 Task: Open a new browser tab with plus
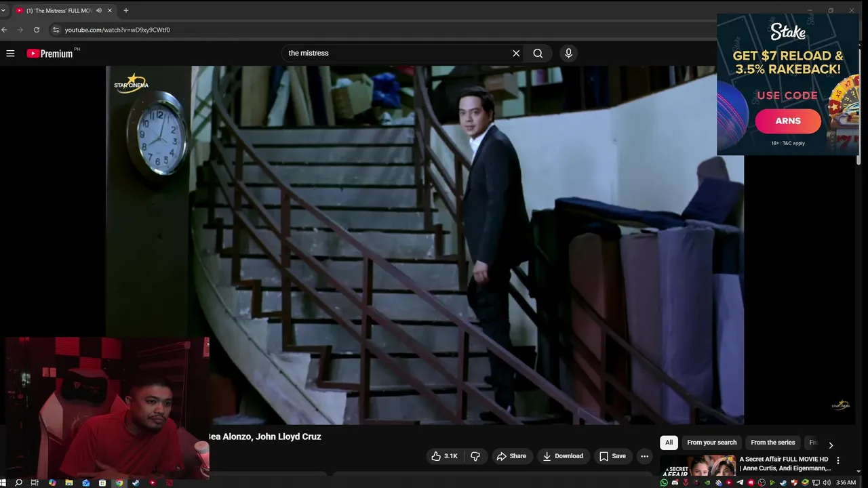(x=125, y=10)
